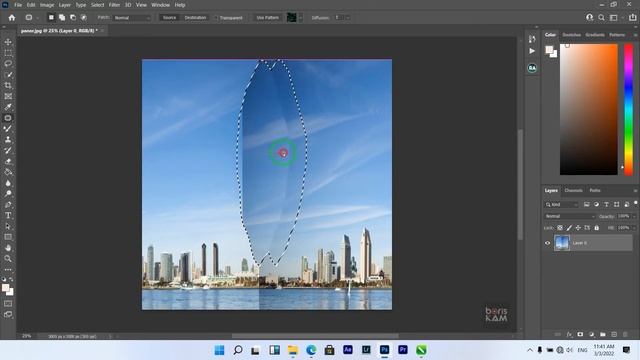Image resolution: width=640 pixels, height=360 pixels.
Task: Create a new group folder
Action: [602, 334]
